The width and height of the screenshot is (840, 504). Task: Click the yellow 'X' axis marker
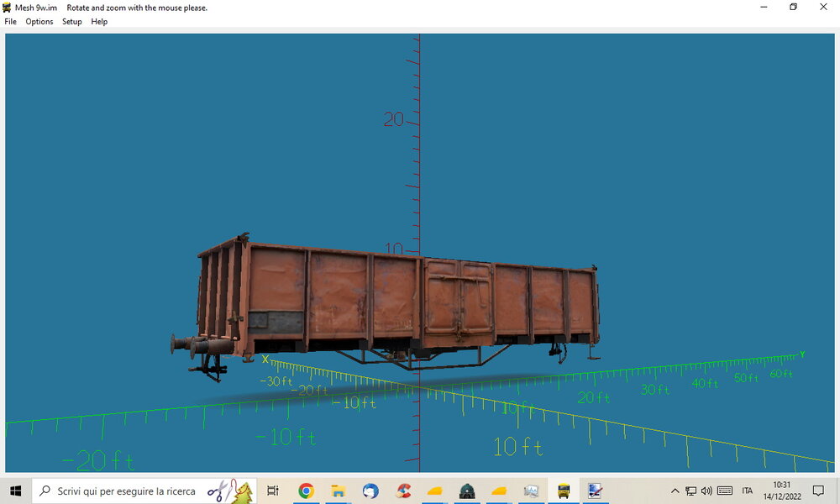click(x=265, y=360)
